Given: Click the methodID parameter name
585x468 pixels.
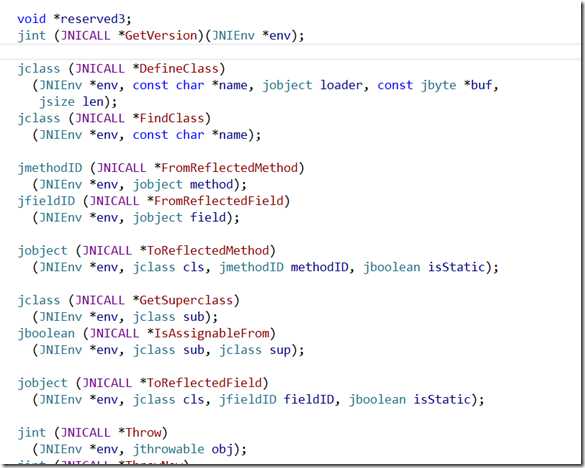Looking at the screenshot, I should pyautogui.click(x=319, y=267).
